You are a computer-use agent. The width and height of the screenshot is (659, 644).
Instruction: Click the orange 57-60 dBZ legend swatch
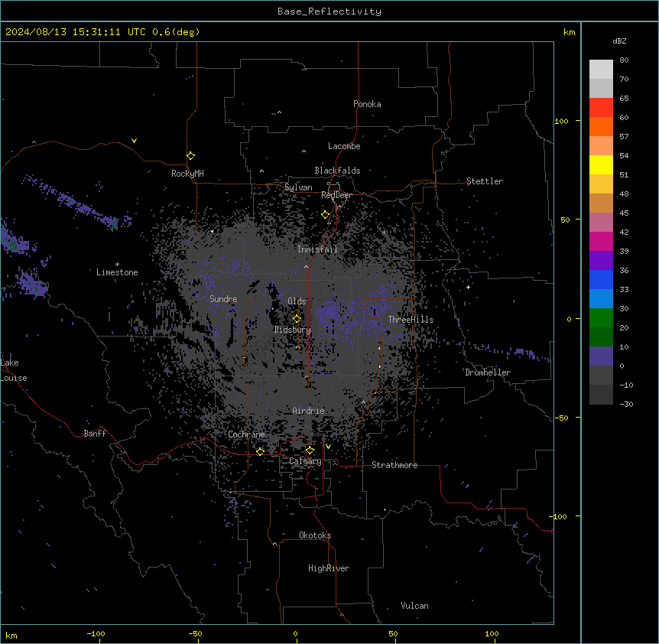(601, 126)
